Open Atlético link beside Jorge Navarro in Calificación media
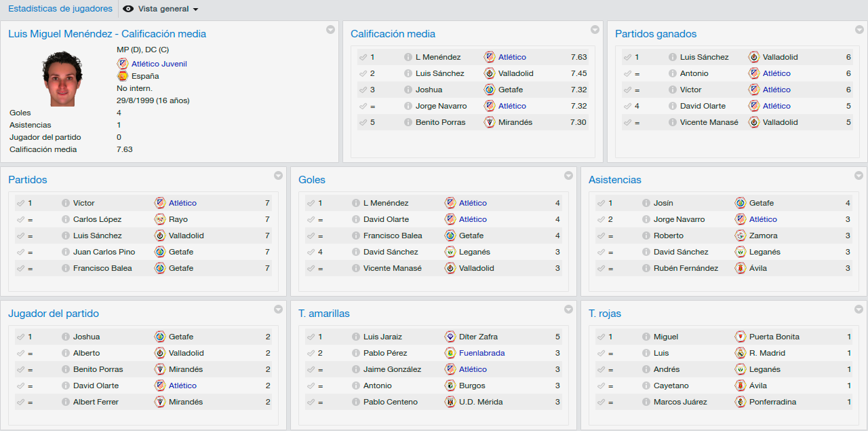 tap(512, 106)
